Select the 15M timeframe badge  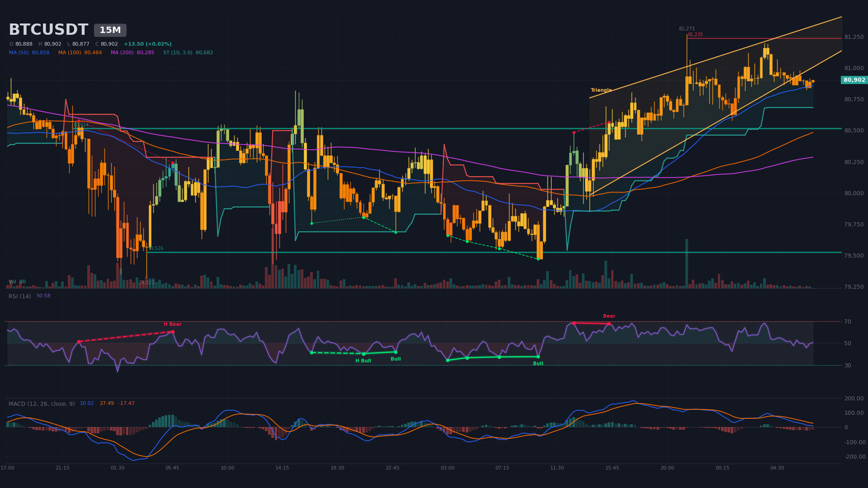(110, 30)
